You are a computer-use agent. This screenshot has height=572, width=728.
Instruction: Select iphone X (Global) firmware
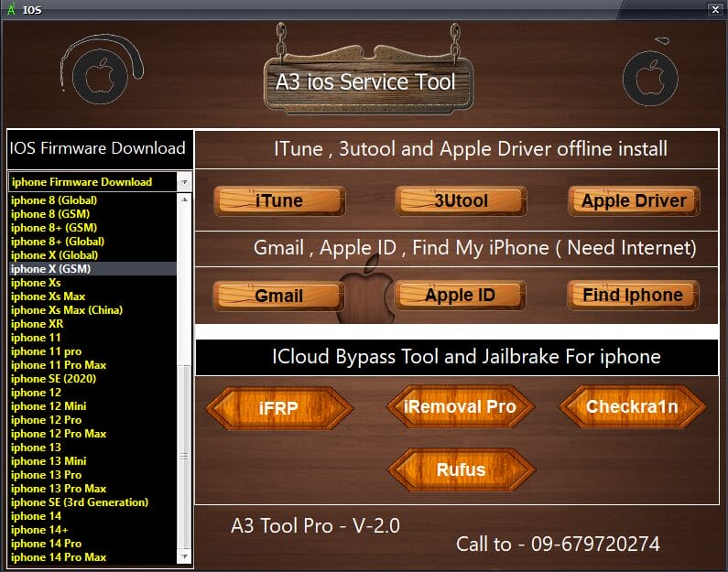click(x=92, y=255)
